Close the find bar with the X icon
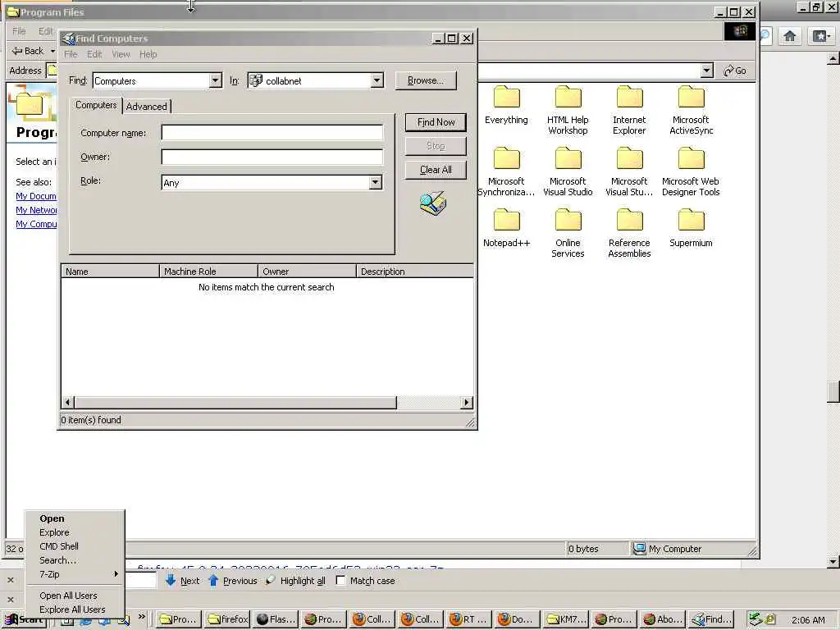The height and width of the screenshot is (630, 840). pos(10,580)
